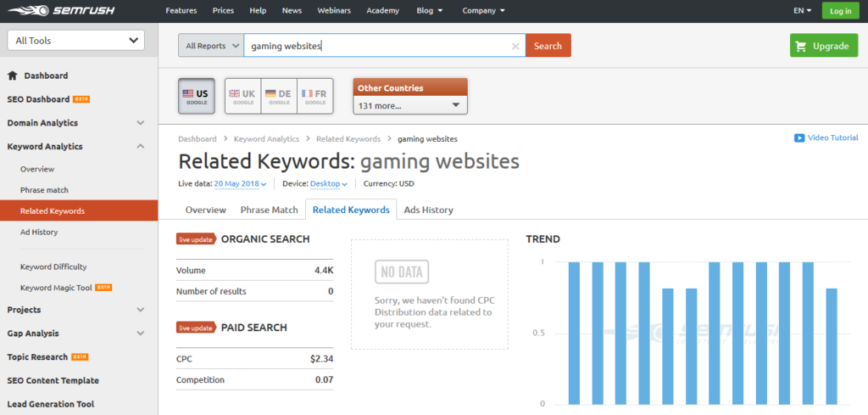
Task: Select Related Keywords tab
Action: 351,210
